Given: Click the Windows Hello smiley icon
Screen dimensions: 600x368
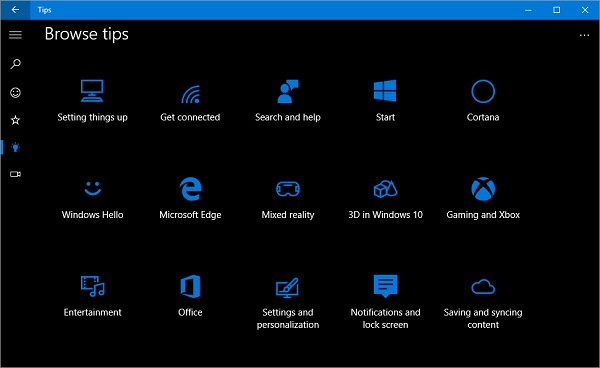Looking at the screenshot, I should [93, 188].
